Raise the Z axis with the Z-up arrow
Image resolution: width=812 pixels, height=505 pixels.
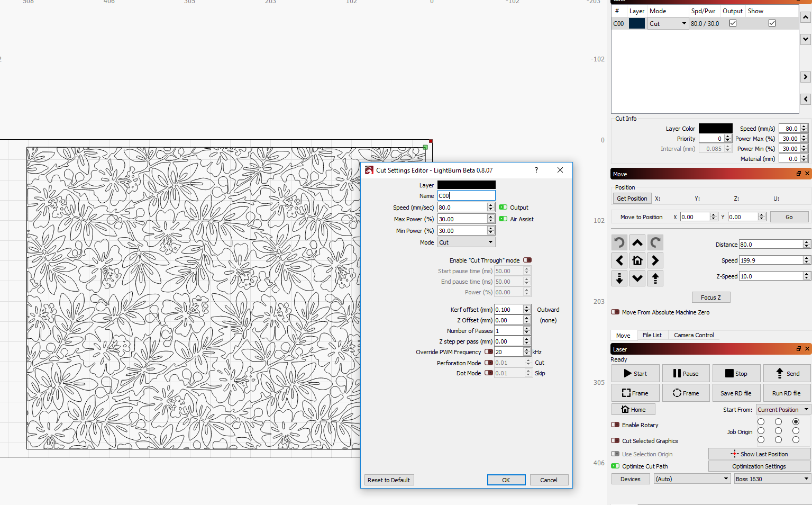(655, 278)
